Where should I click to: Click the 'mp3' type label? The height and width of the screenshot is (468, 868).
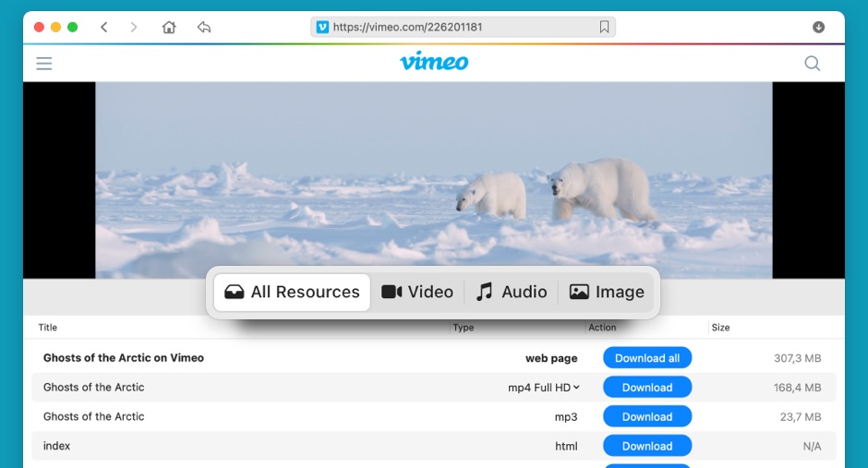point(566,417)
